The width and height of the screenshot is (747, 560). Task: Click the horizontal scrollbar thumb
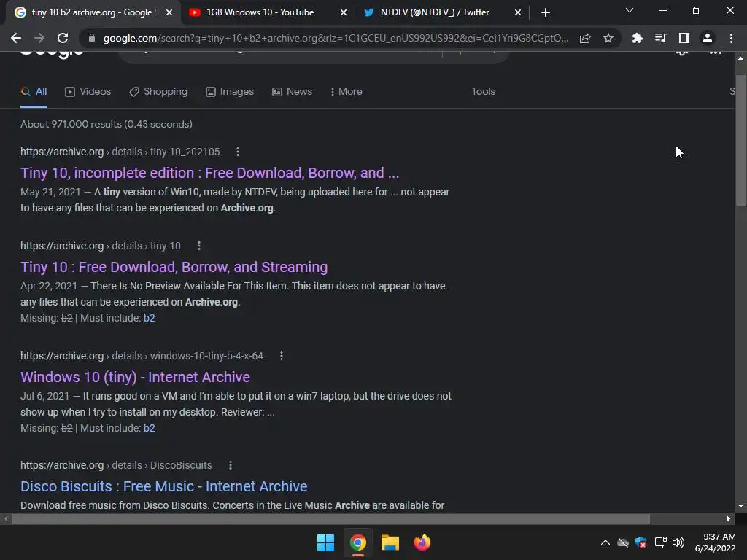tap(330, 518)
